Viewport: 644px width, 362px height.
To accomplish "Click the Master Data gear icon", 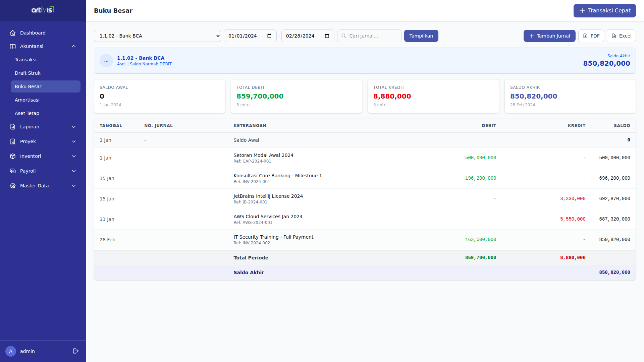I will click(x=13, y=186).
